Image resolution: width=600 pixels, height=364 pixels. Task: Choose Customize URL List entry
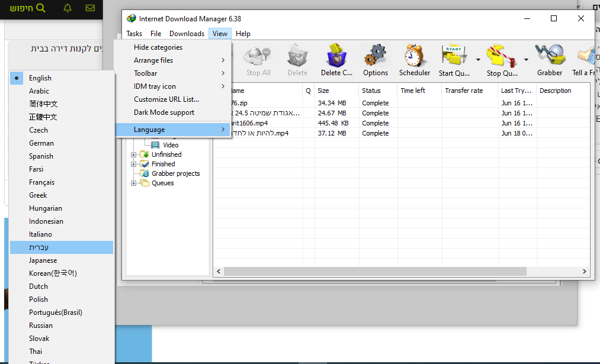[173, 99]
